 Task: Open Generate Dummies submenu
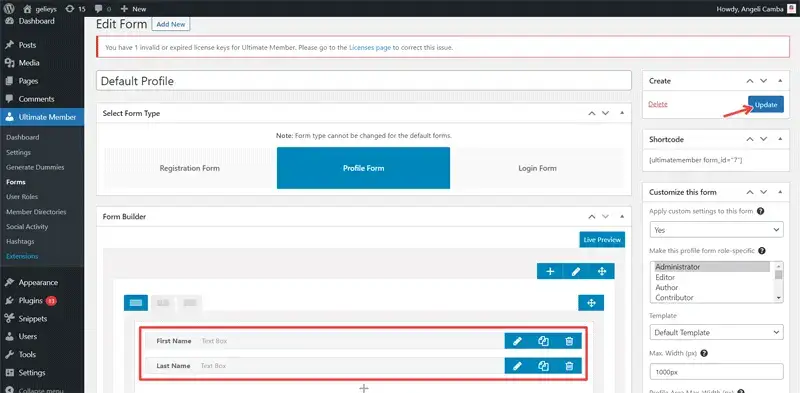[x=35, y=167]
